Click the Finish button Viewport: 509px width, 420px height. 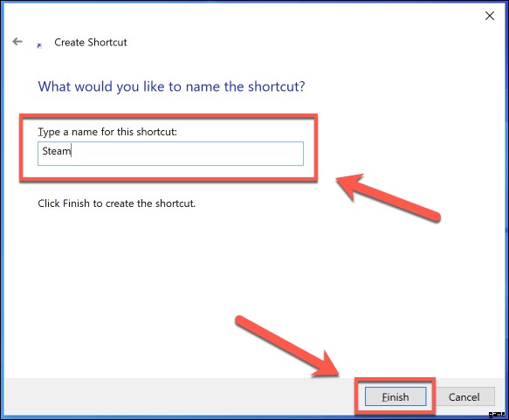(396, 396)
